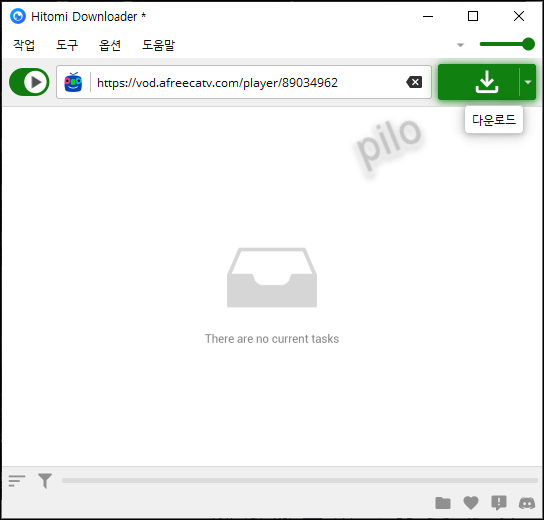Screen dimensions: 544x520
Task: Open the 도구 menu
Action: click(67, 45)
